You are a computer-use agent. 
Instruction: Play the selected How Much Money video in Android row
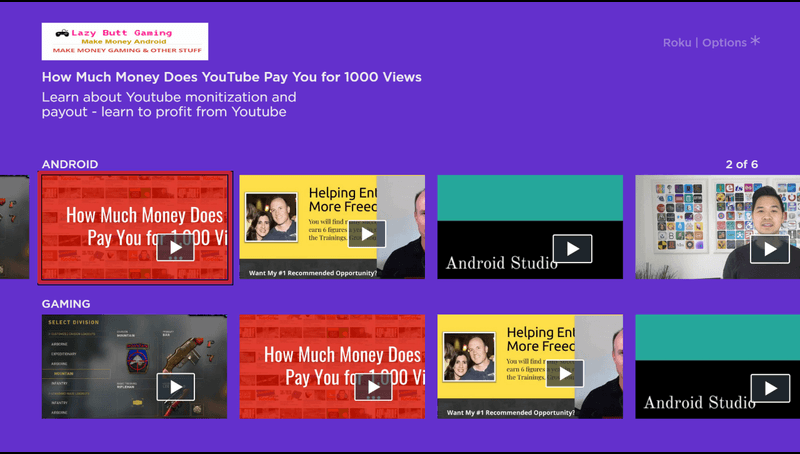(176, 247)
